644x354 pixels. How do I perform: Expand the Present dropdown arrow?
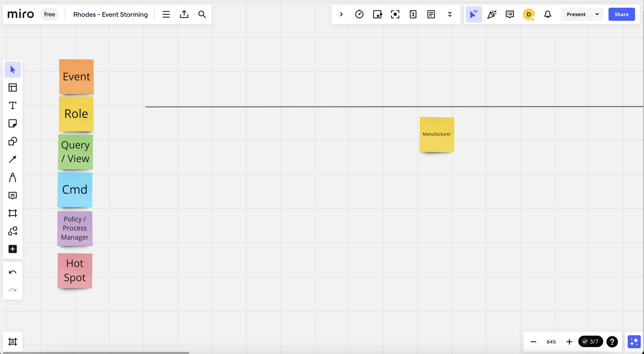(x=597, y=14)
